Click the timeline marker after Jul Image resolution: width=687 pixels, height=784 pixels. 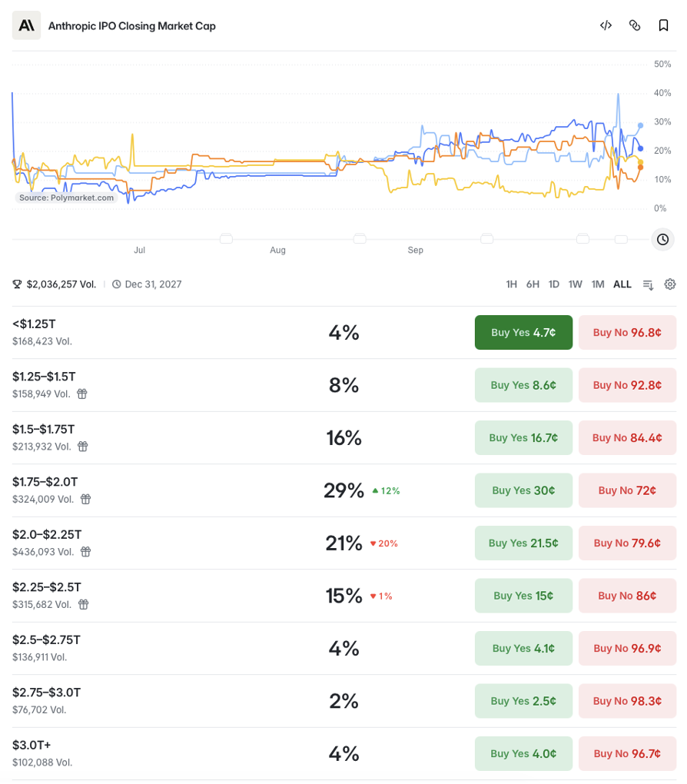(226, 238)
